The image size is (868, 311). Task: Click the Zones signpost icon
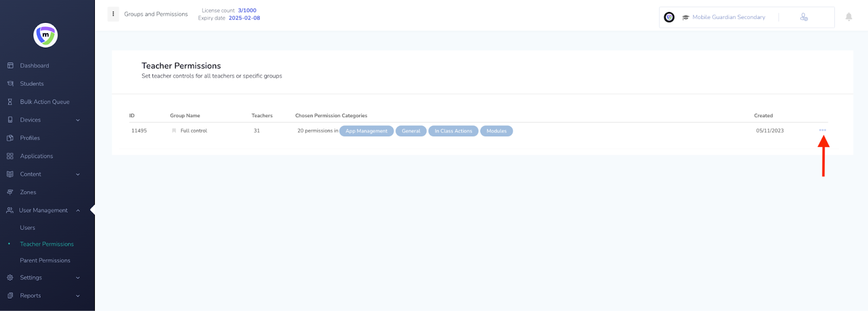tap(10, 192)
